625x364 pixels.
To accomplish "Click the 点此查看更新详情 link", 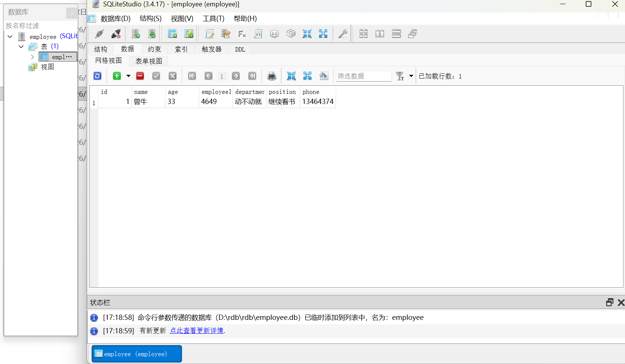I will click(197, 331).
